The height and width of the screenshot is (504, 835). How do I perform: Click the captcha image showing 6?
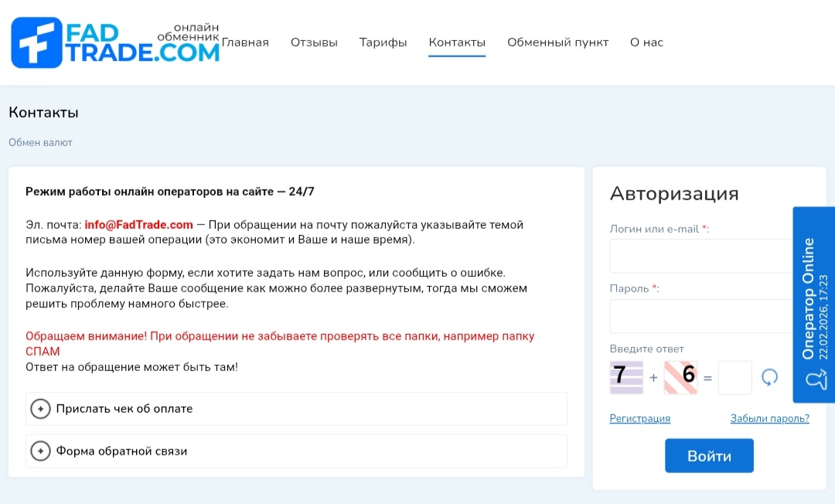(680, 377)
